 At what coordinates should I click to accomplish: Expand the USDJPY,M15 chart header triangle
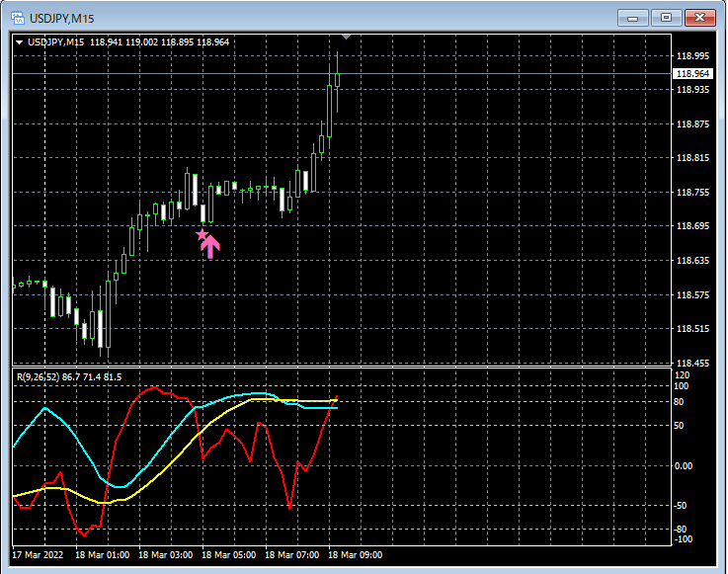(x=20, y=42)
